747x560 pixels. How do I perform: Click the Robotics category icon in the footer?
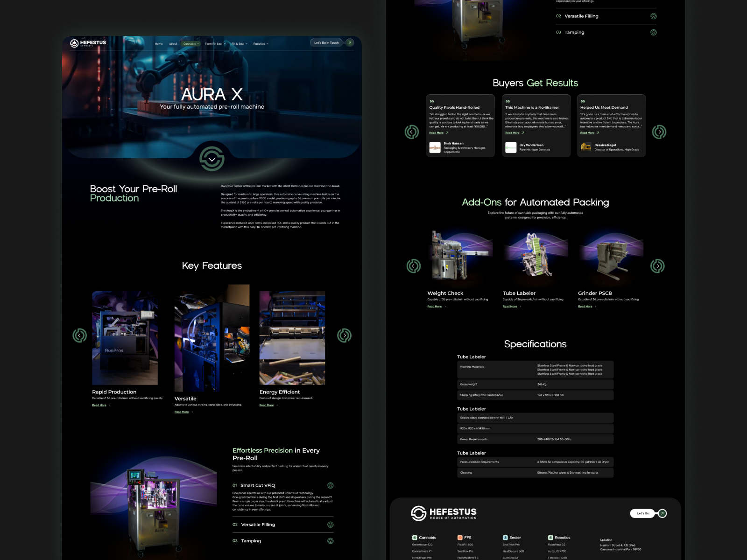550,538
